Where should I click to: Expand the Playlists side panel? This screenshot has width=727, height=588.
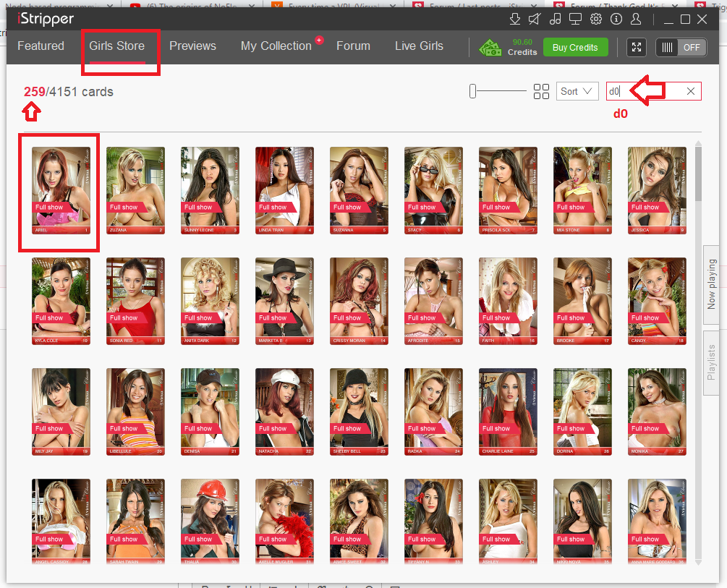tap(711, 362)
